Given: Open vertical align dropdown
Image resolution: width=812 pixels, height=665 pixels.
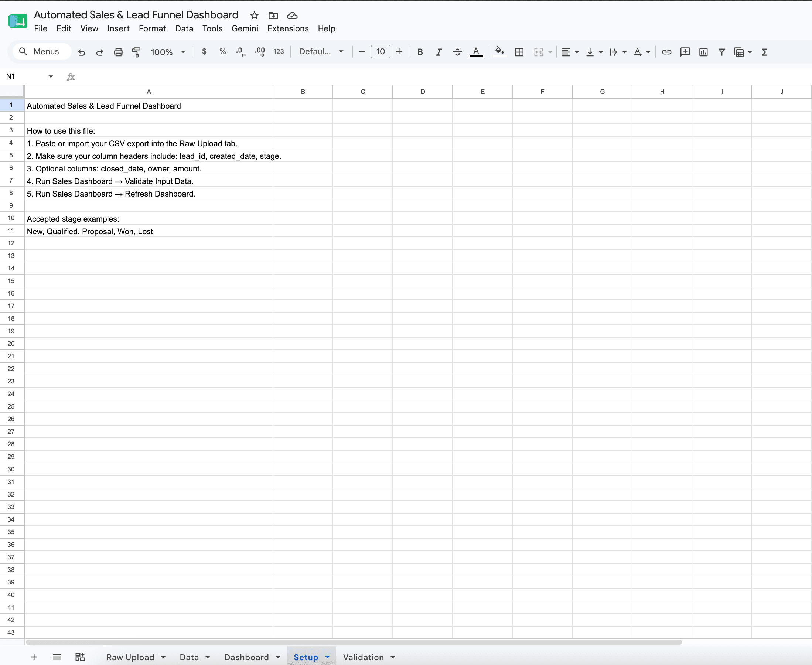Looking at the screenshot, I should point(594,52).
